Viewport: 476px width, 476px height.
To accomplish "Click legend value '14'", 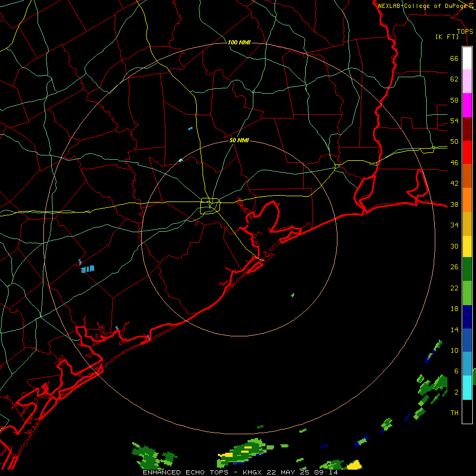I will 454,329.
